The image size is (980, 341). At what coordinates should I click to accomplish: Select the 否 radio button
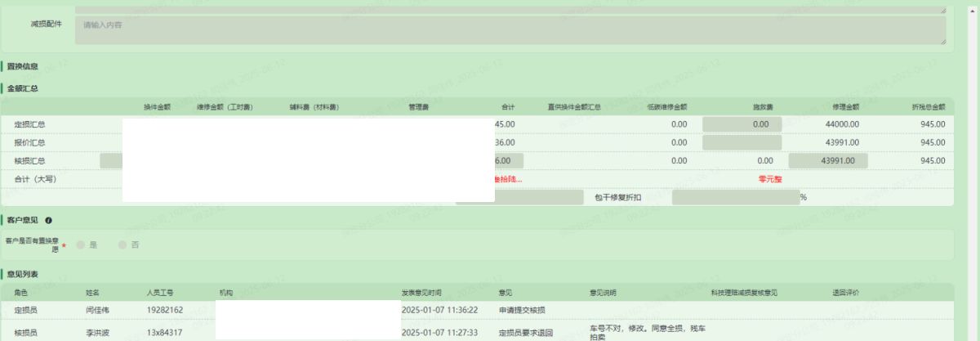tap(124, 245)
